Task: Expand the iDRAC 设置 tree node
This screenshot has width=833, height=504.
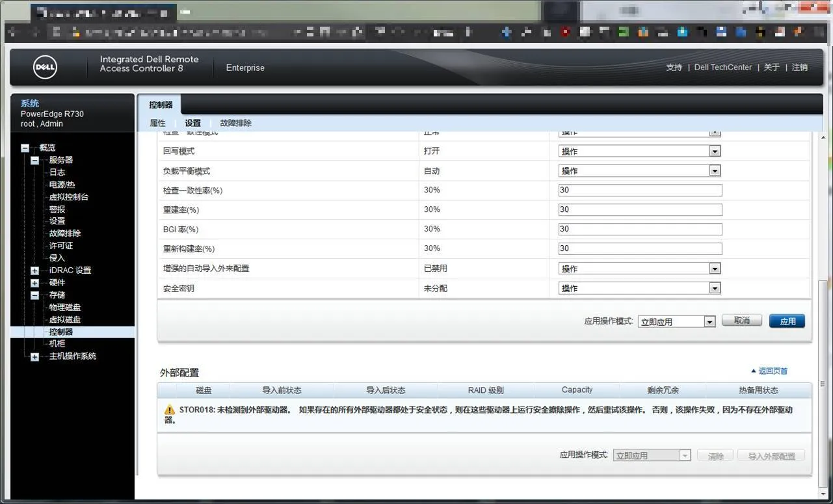Action: pyautogui.click(x=34, y=271)
